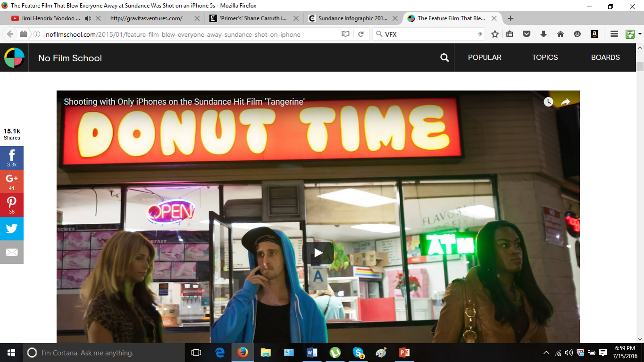The height and width of the screenshot is (362, 644).
Task: Open the TOPICS nav menu
Action: (x=545, y=58)
